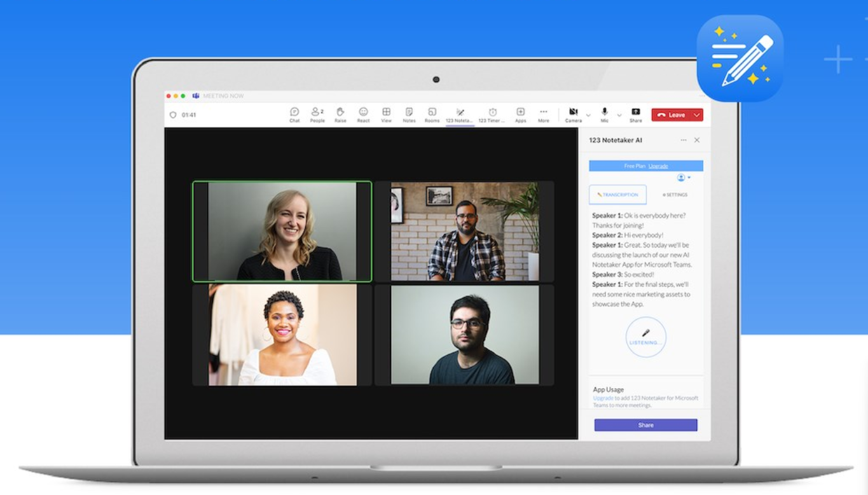Select the video of man in plaid shirt
This screenshot has height=495, width=868.
464,232
